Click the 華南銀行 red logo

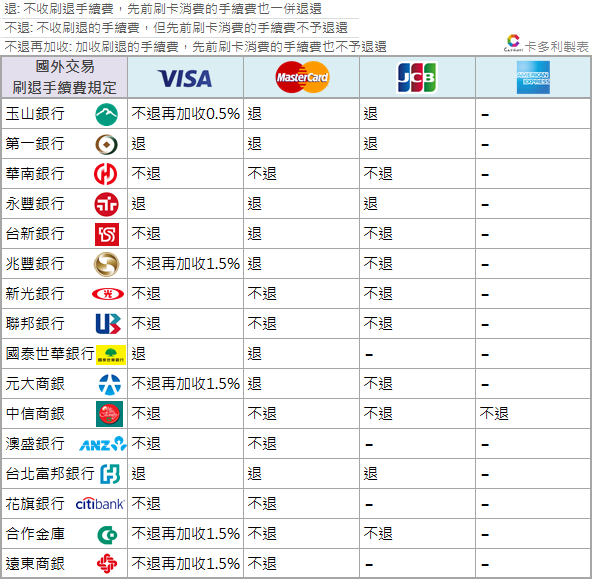106,174
